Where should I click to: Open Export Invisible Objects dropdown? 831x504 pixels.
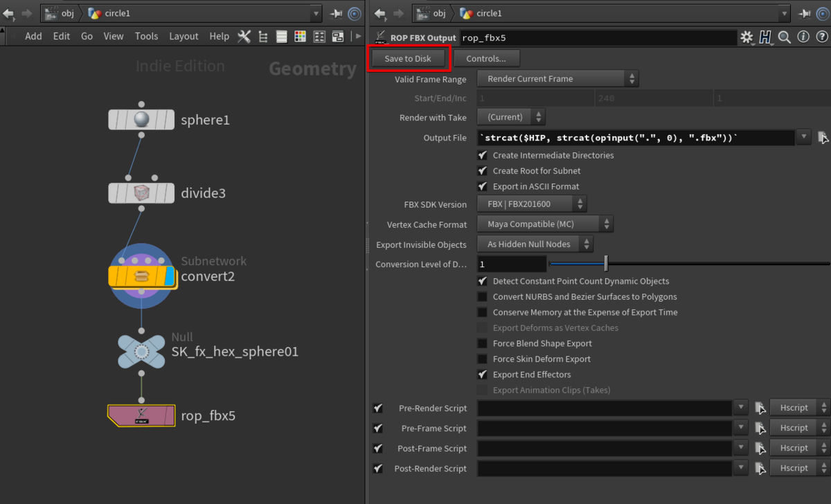click(x=535, y=244)
